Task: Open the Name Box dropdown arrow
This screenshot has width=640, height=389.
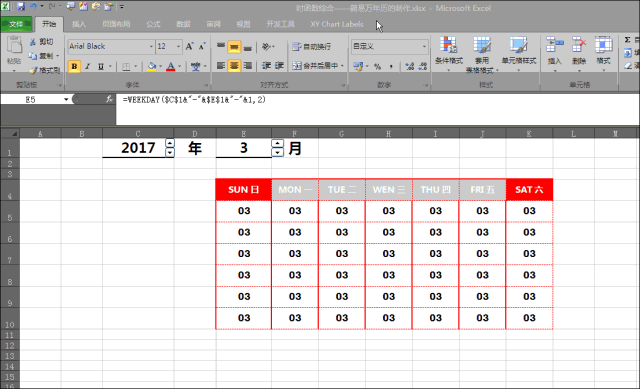Action: pos(66,100)
